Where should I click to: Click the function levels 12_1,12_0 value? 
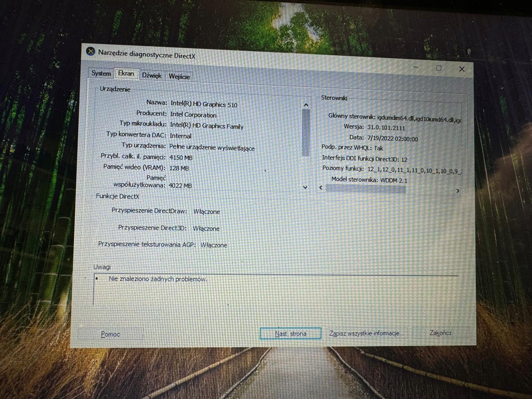[x=415, y=171]
